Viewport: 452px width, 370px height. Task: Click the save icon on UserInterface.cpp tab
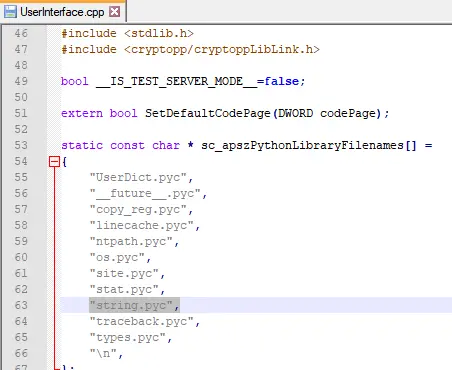(10, 12)
